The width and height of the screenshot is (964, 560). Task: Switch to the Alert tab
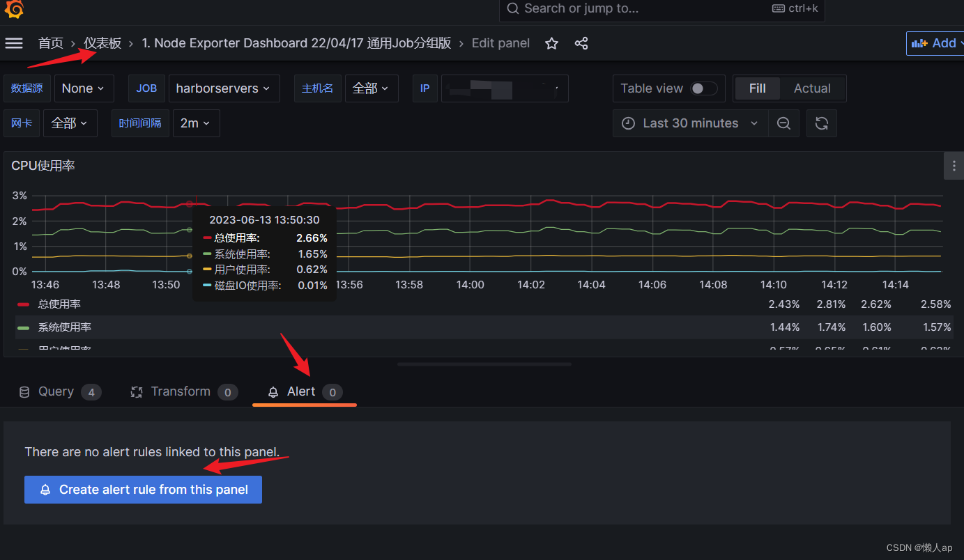pyautogui.click(x=305, y=392)
